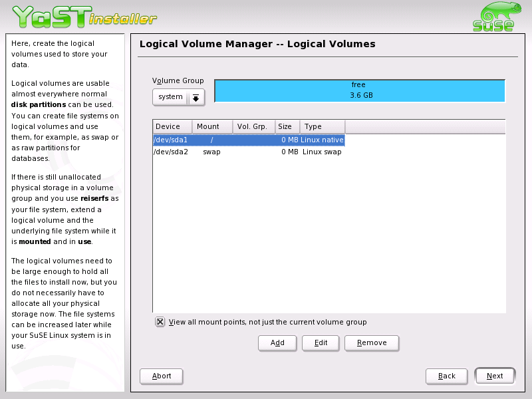
Task: Click the Vol. Grp. column header
Action: pyautogui.click(x=252, y=126)
